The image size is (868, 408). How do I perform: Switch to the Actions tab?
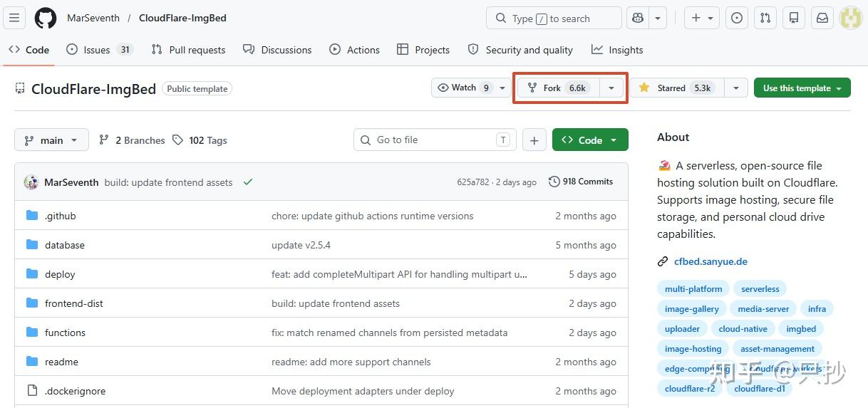tap(354, 49)
